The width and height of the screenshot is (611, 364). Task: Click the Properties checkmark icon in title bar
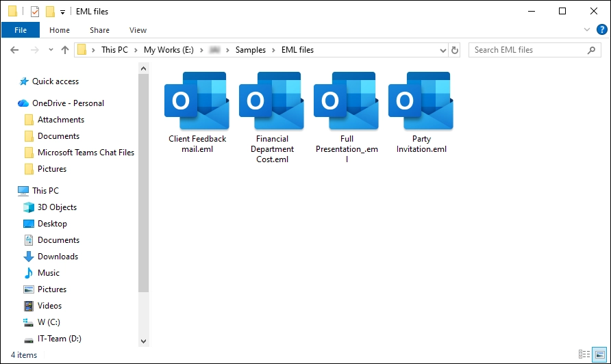pos(35,12)
